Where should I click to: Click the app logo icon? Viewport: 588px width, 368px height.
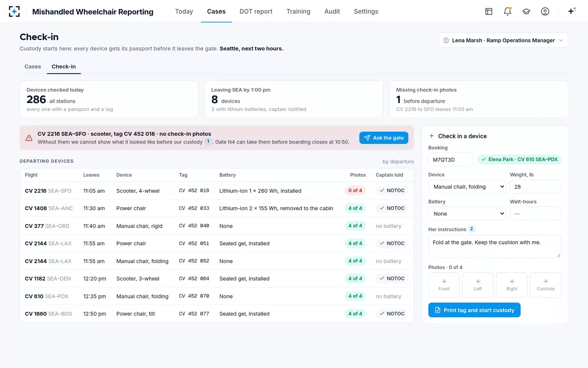pyautogui.click(x=14, y=11)
